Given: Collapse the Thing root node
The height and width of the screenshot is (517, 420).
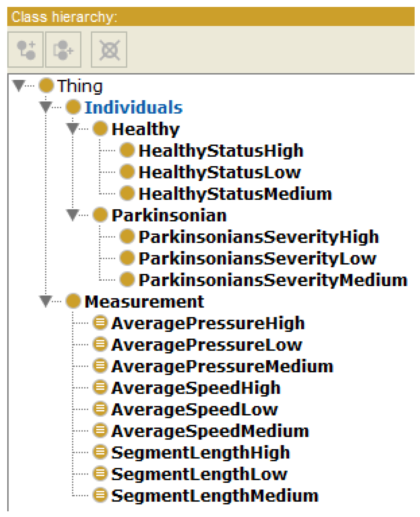Looking at the screenshot, I should coord(19,86).
